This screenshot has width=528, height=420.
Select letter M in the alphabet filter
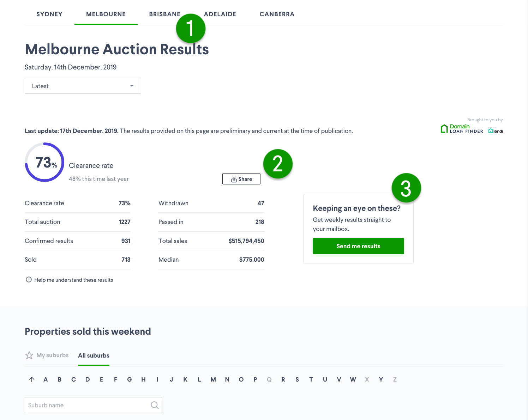[213, 379]
